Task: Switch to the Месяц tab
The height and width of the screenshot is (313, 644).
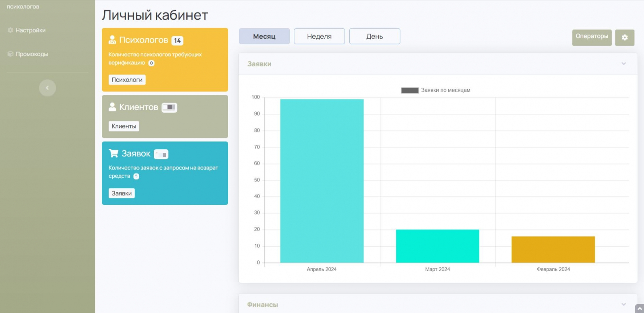Action: point(264,36)
